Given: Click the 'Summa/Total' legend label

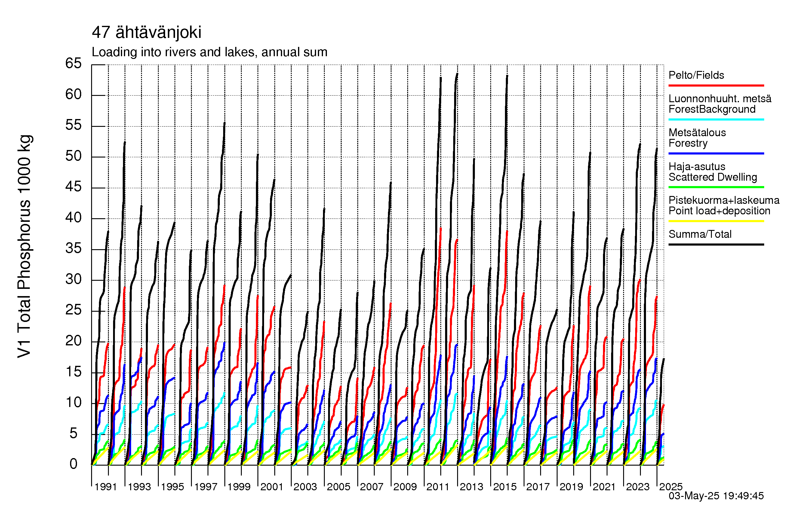Looking at the screenshot, I should (x=700, y=234).
